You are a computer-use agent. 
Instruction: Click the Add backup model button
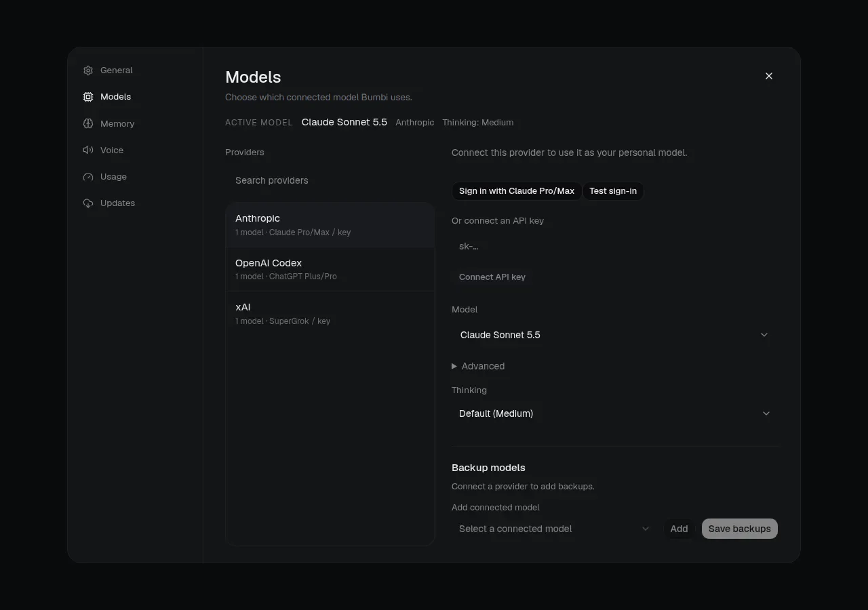[679, 529]
